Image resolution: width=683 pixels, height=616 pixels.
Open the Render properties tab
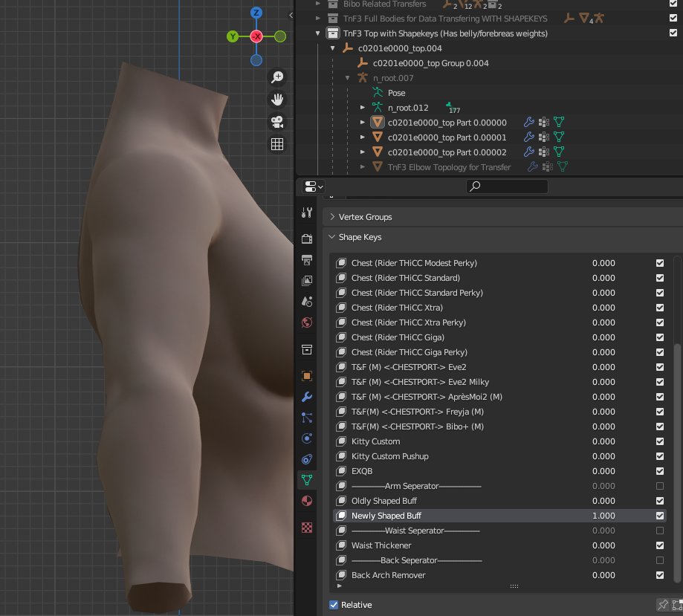(307, 239)
